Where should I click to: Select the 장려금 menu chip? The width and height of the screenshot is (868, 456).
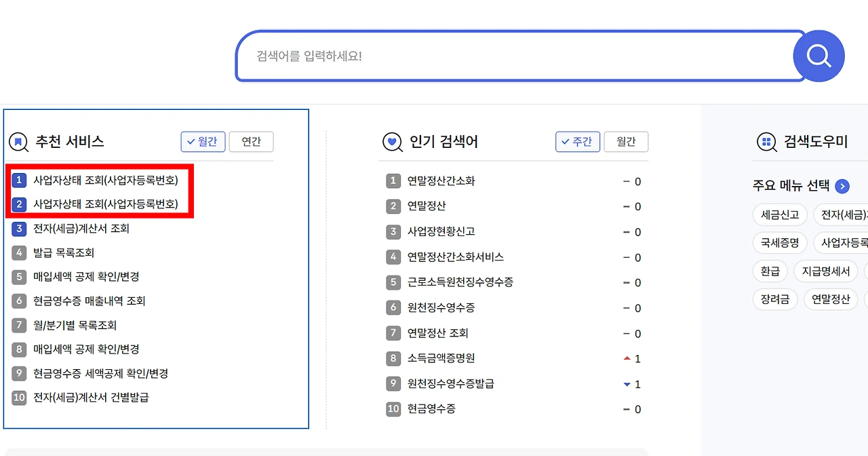[774, 299]
